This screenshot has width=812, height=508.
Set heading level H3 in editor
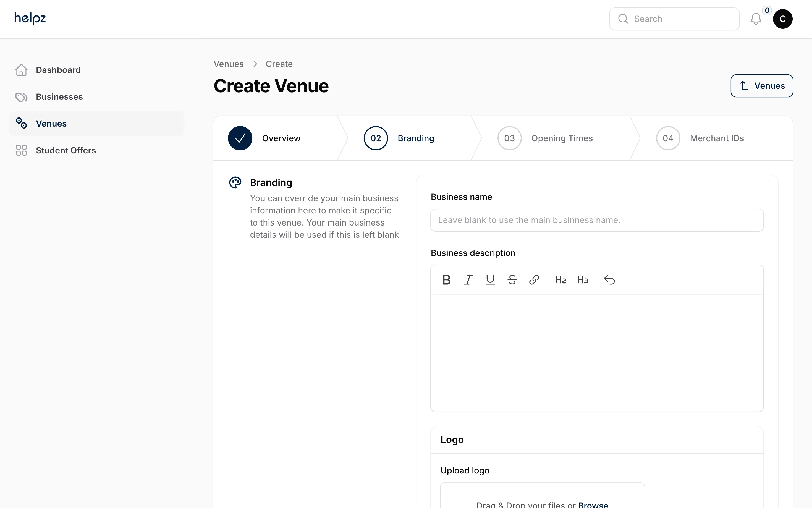click(583, 280)
